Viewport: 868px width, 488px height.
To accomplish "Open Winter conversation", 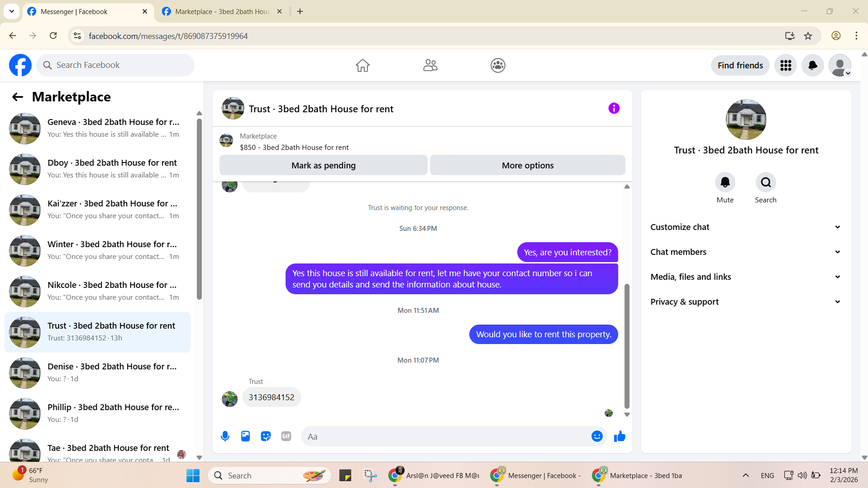I will pyautogui.click(x=97, y=250).
